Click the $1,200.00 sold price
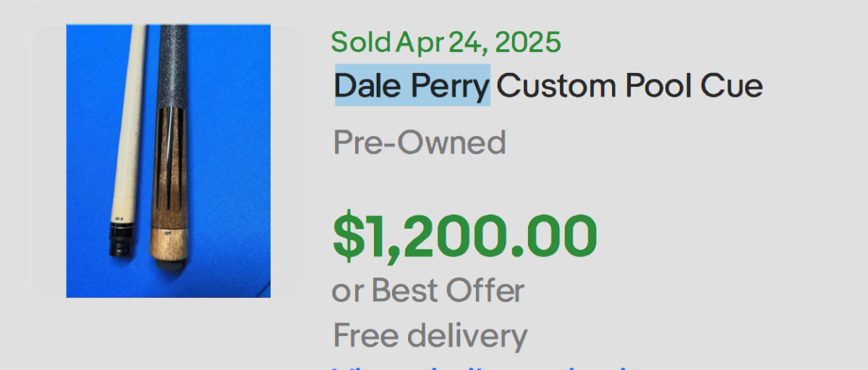This screenshot has height=370, width=868. [x=465, y=237]
